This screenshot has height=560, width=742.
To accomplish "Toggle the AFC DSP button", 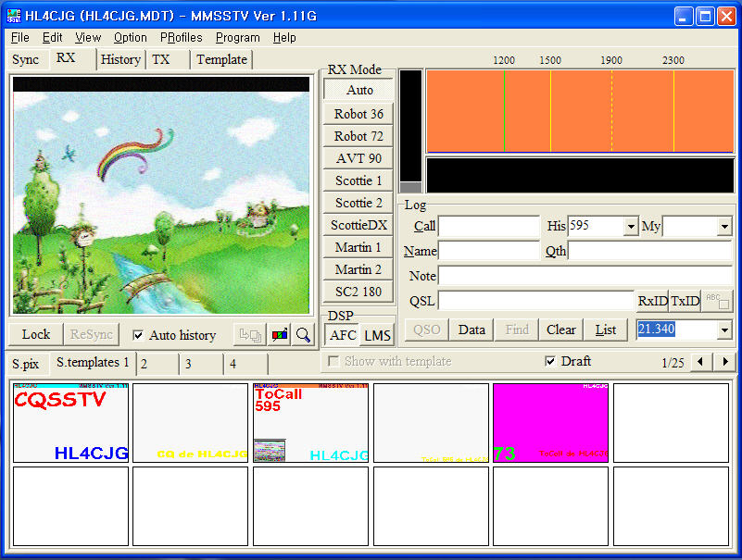I will (343, 335).
